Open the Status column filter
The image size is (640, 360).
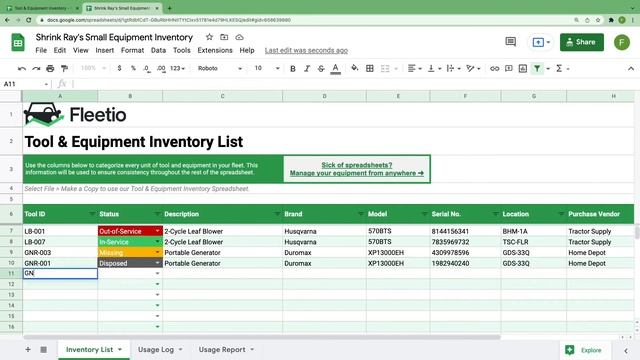tap(157, 214)
